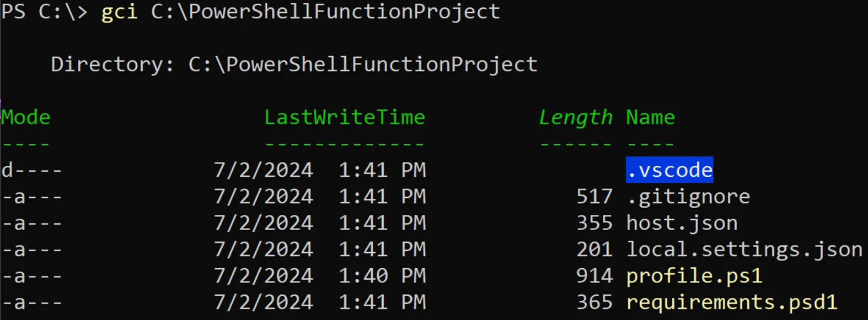The width and height of the screenshot is (868, 320).
Task: Click the path on the Directory line
Action: 363,64
